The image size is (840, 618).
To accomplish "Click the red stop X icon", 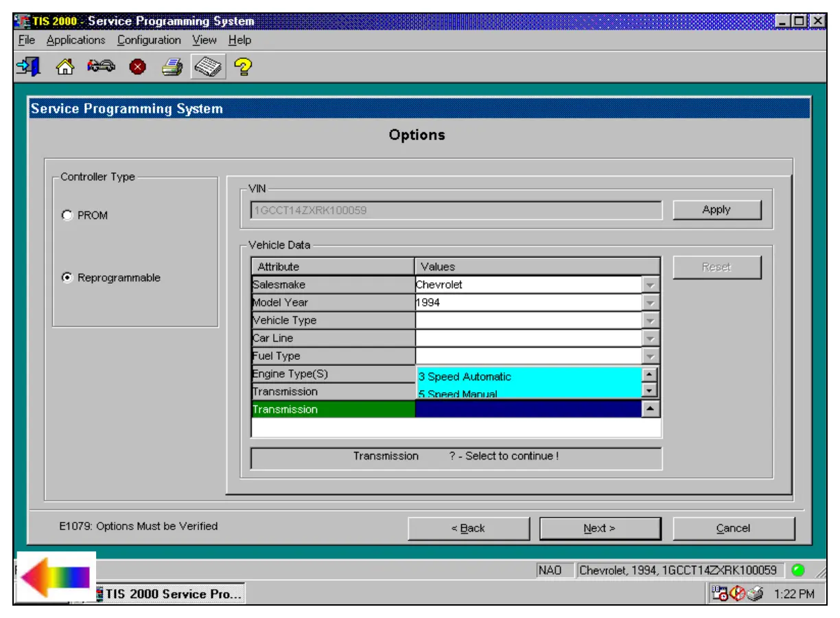I will (x=137, y=67).
